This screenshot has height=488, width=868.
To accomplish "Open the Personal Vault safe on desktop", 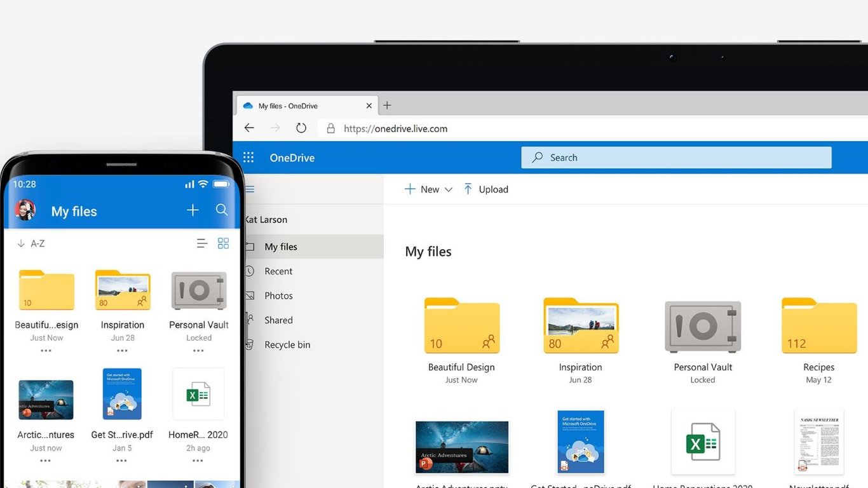I will 703,327.
